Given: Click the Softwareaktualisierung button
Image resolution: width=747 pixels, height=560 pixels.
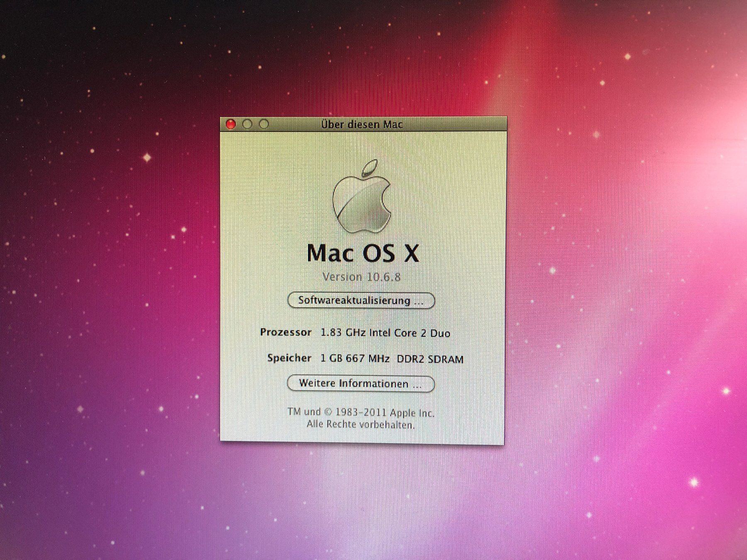Looking at the screenshot, I should (x=361, y=300).
